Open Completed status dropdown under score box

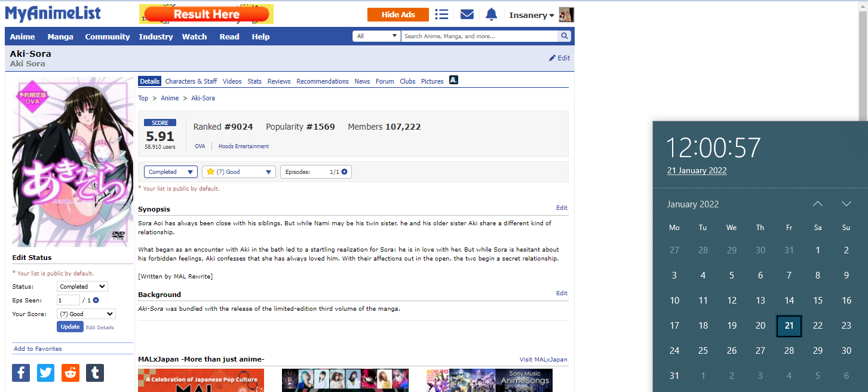tap(171, 172)
